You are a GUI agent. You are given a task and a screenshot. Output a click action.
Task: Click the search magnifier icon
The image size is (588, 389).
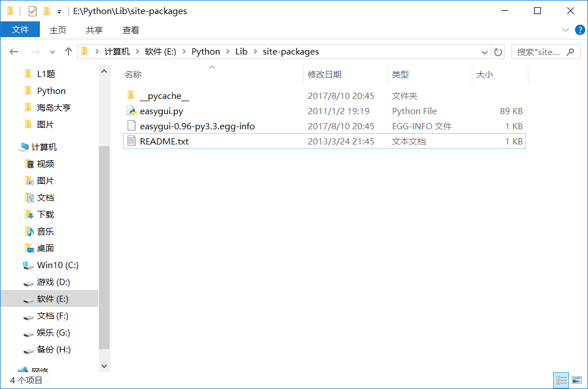[571, 52]
